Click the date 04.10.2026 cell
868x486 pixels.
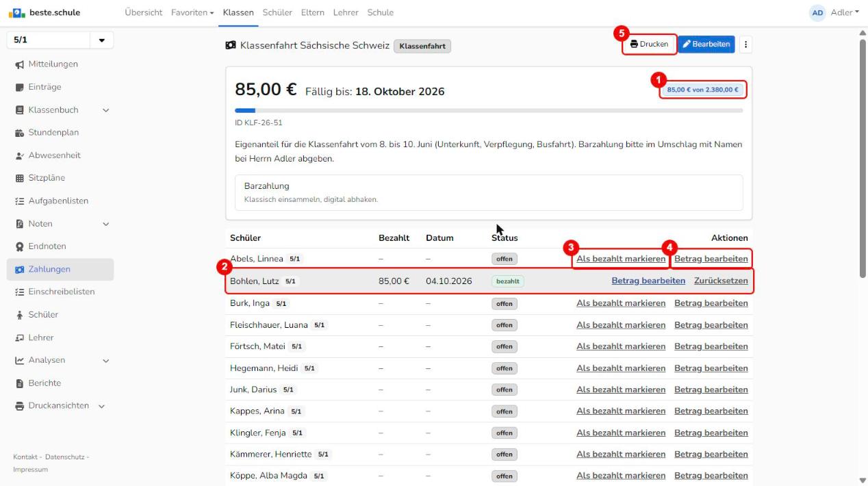point(449,281)
